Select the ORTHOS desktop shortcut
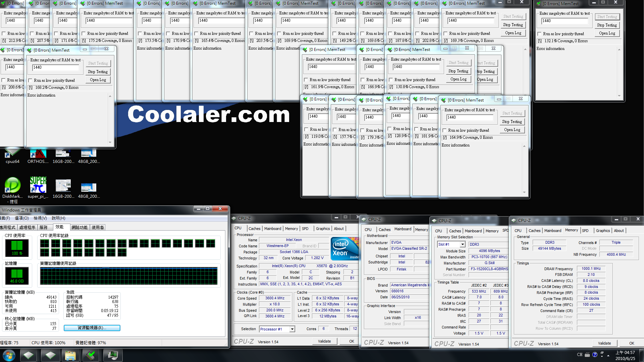Viewport: 644px width, 362px height. (x=38, y=156)
